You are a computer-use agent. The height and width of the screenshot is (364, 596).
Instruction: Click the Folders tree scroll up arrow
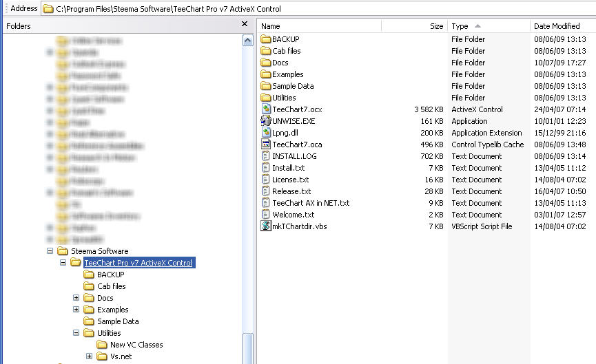point(248,40)
